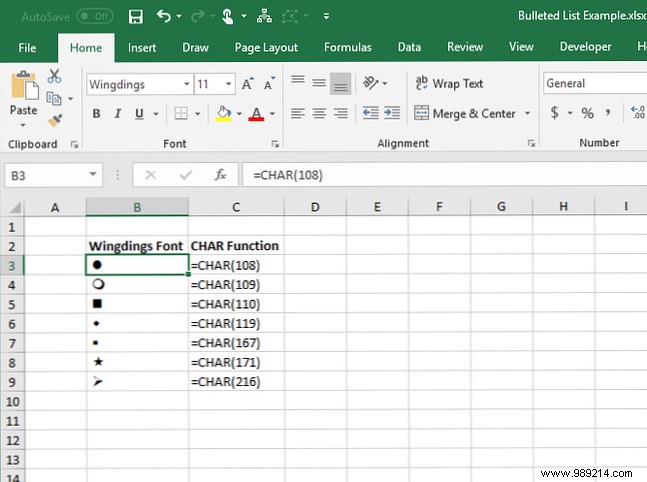Image resolution: width=647 pixels, height=482 pixels.
Task: Apply yellow Fill Color bucket
Action: [x=223, y=113]
